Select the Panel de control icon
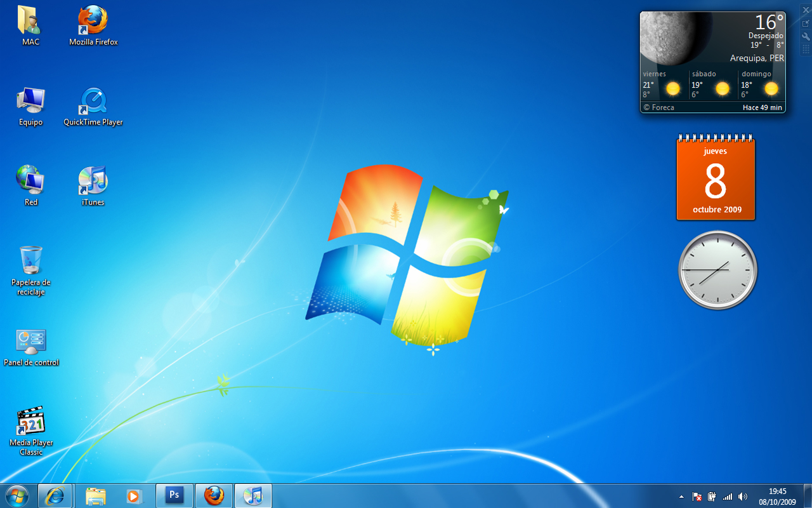This screenshot has height=508, width=812. (30, 347)
